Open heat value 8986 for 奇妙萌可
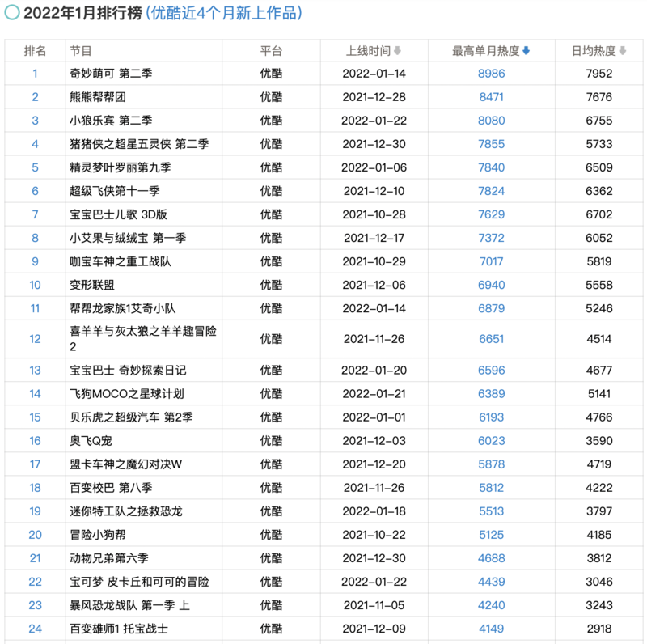The width and height of the screenshot is (647, 644). pyautogui.click(x=492, y=74)
